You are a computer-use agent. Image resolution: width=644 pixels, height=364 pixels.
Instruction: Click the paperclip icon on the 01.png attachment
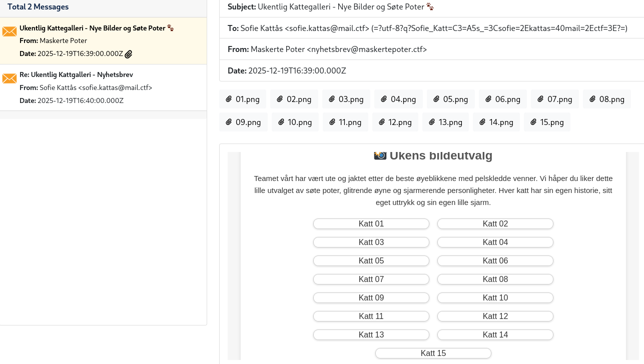point(229,99)
